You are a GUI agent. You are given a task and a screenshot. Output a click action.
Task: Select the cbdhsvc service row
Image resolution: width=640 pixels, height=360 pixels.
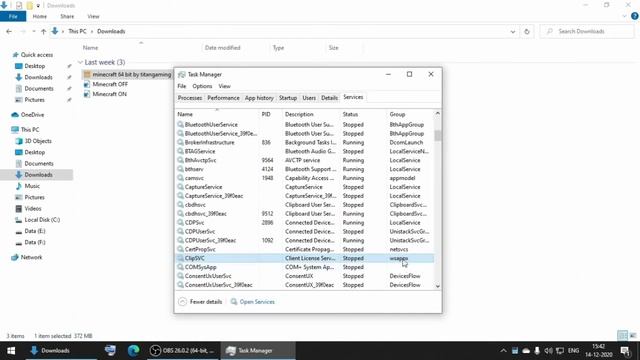[x=304, y=204]
